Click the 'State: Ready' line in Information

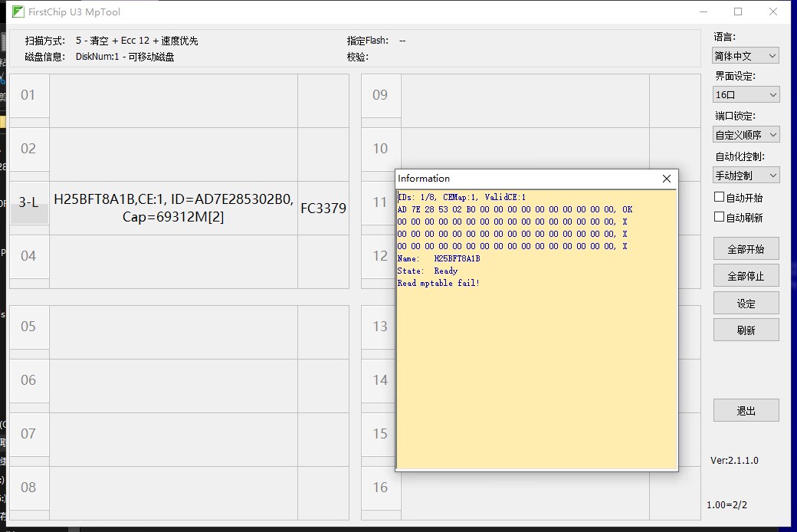(x=428, y=271)
